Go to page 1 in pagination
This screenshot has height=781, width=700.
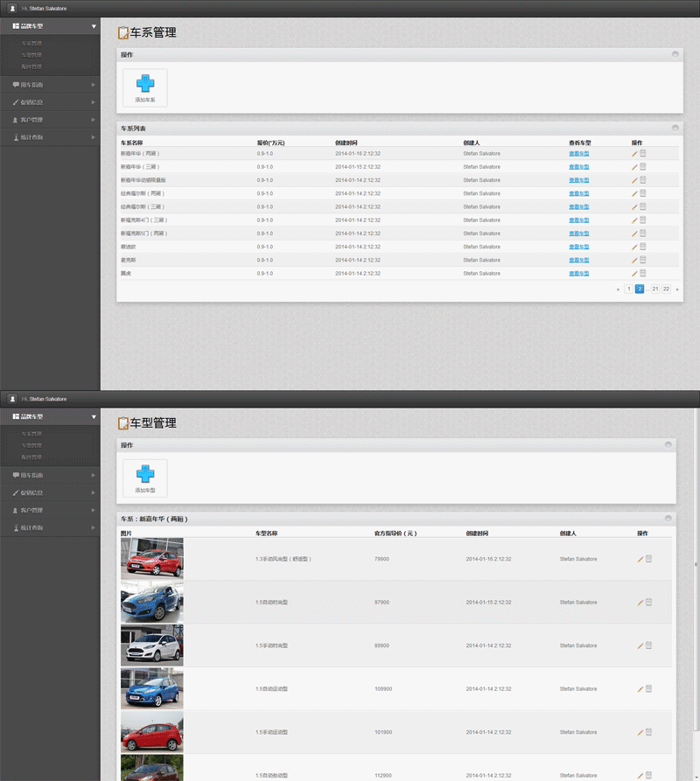click(628, 289)
